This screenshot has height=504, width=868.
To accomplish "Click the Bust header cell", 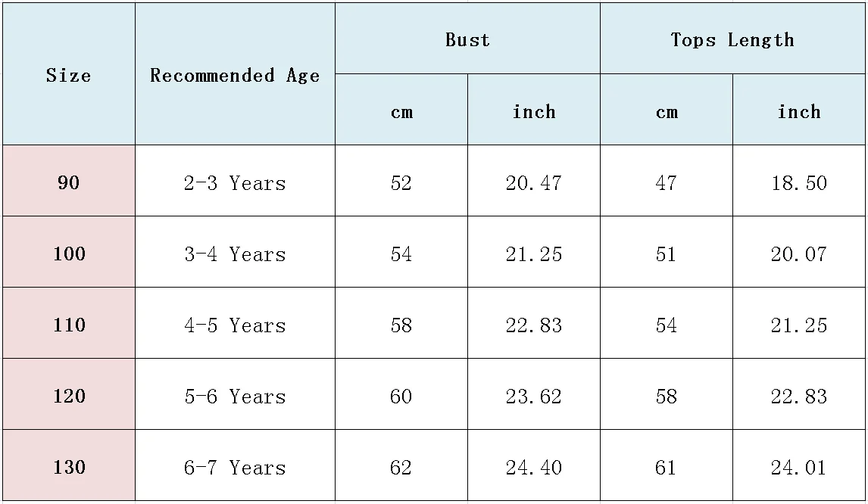I will pos(467,39).
